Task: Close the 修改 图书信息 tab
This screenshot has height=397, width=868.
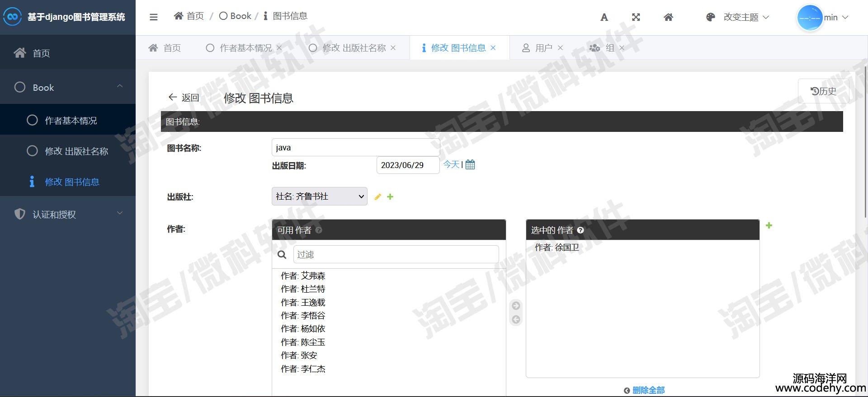Action: (493, 48)
